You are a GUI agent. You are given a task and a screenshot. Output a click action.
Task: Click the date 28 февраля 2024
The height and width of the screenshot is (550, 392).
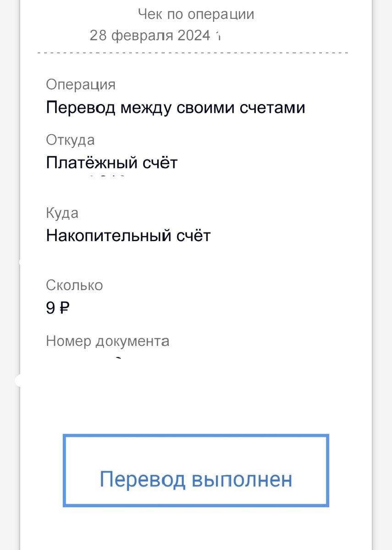click(154, 34)
